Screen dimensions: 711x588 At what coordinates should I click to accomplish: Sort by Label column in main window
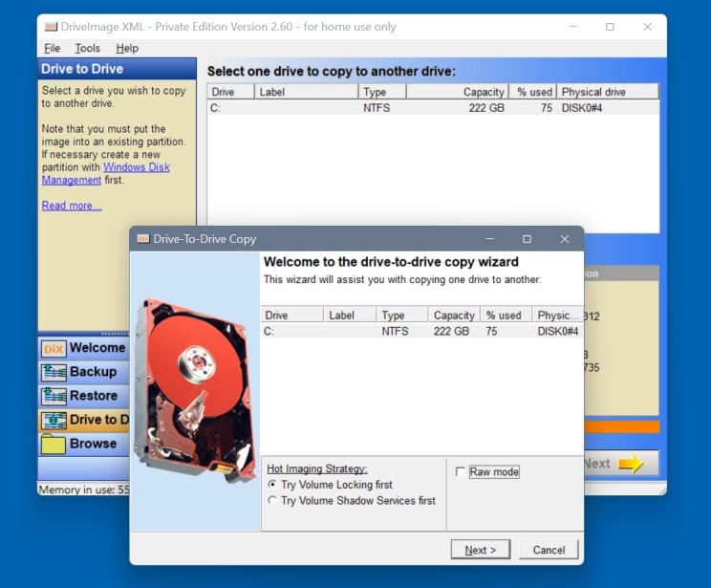(306, 92)
